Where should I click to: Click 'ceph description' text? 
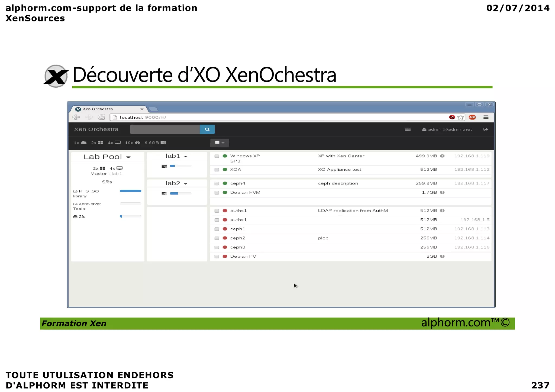(x=338, y=183)
